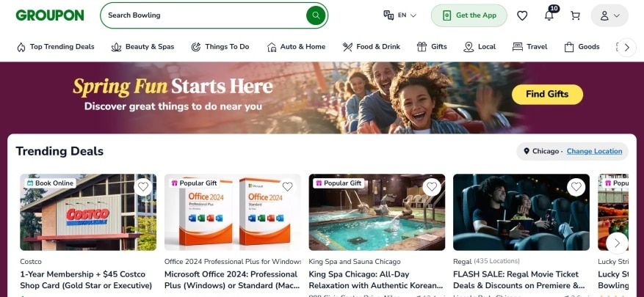Screen dimensions: 644x297
Task: Open 1-Year Membership + $45 Costco deal title
Action: point(86,280)
